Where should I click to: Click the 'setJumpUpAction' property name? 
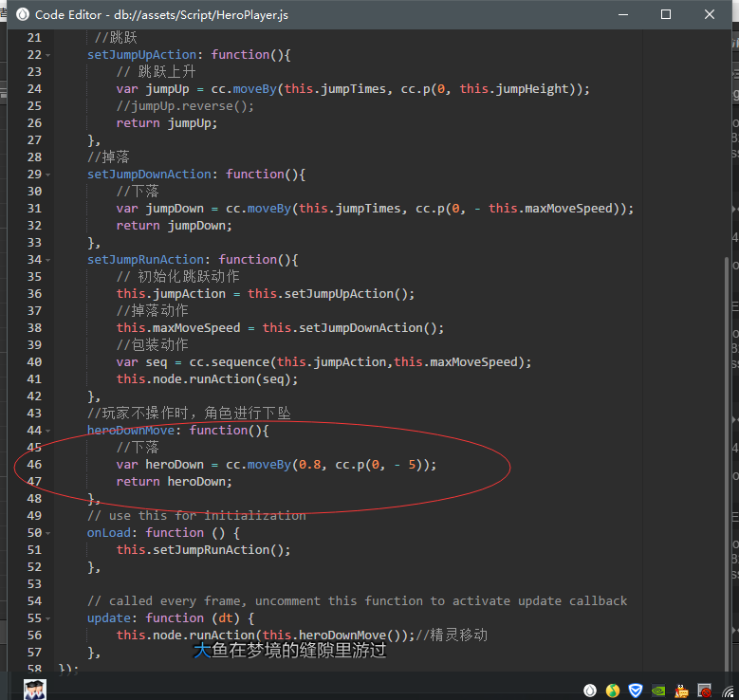141,55
